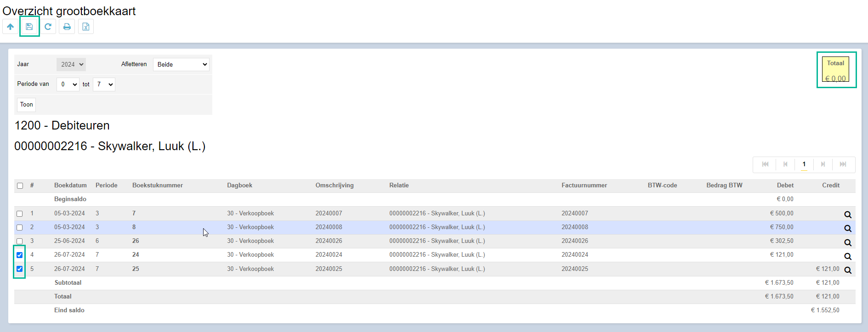Viewport: 868px width, 332px height.
Task: Go to previous page pager icon
Action: tap(785, 164)
